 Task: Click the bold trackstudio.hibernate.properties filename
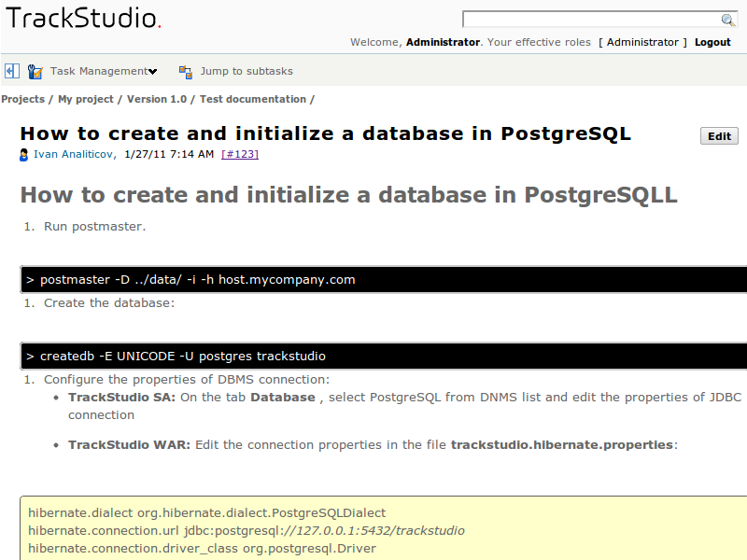(x=562, y=445)
